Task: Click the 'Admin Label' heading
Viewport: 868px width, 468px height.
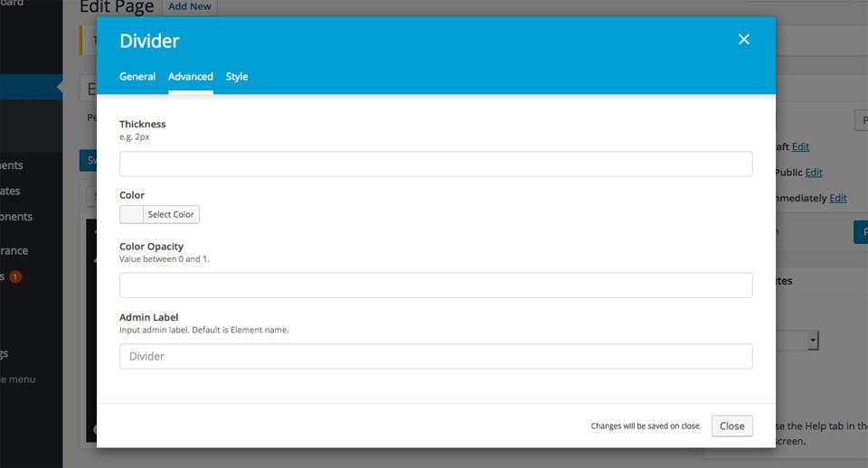Action: 148,317
